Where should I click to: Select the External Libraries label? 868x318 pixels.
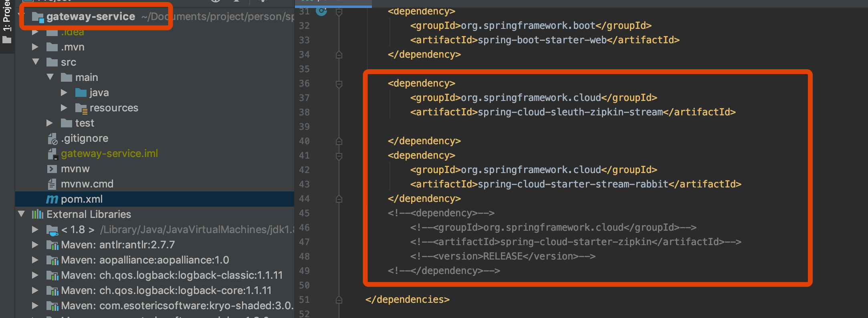click(89, 214)
